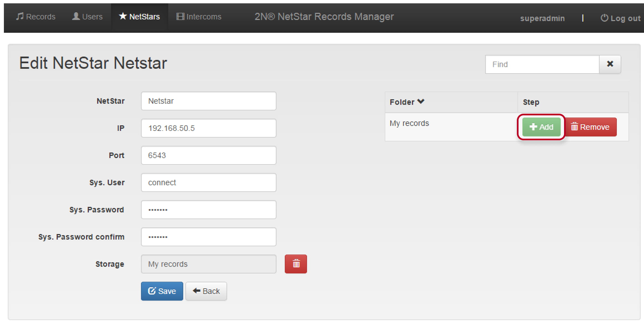Focus the Sys. Password confirm field
Viewport: 644px width, 325px height.
click(209, 237)
